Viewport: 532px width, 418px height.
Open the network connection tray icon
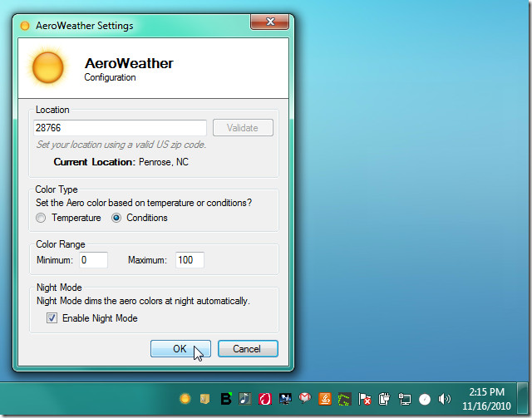click(x=405, y=399)
